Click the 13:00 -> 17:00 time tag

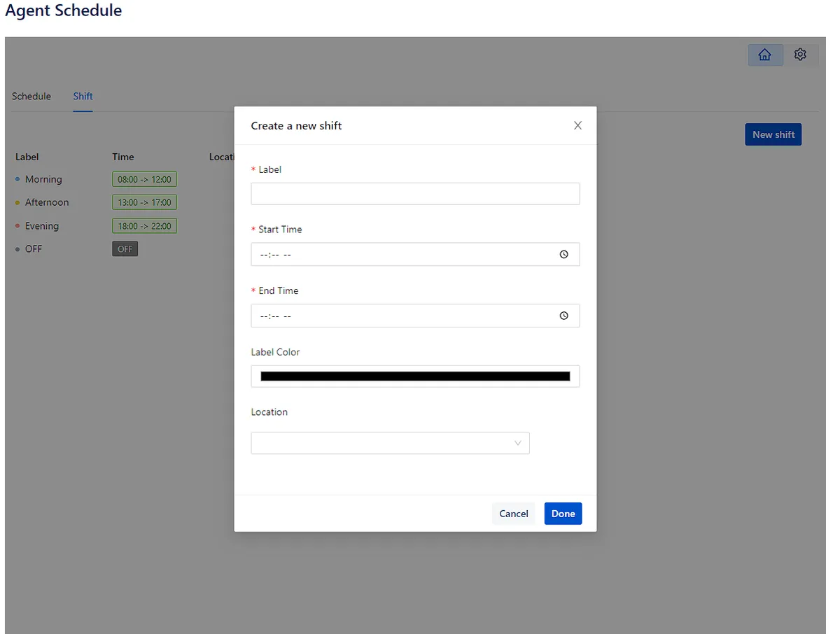point(144,202)
